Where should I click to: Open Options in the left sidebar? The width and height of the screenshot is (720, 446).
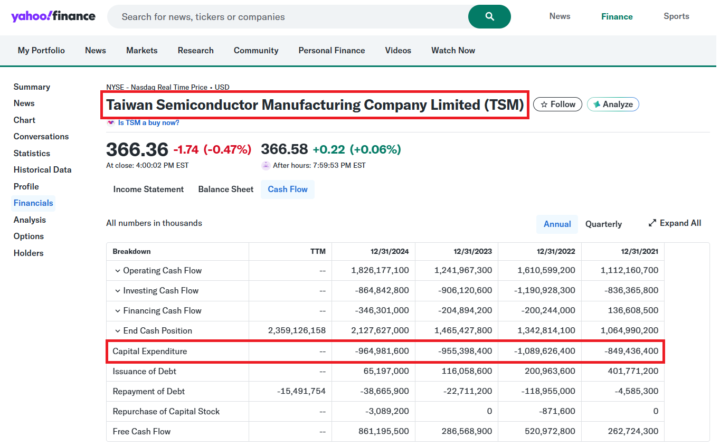(x=28, y=237)
